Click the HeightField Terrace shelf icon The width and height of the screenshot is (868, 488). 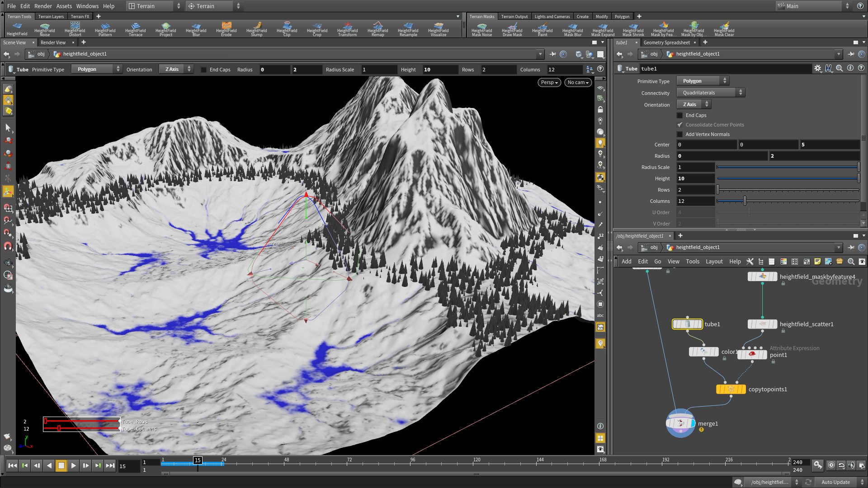coord(136,29)
